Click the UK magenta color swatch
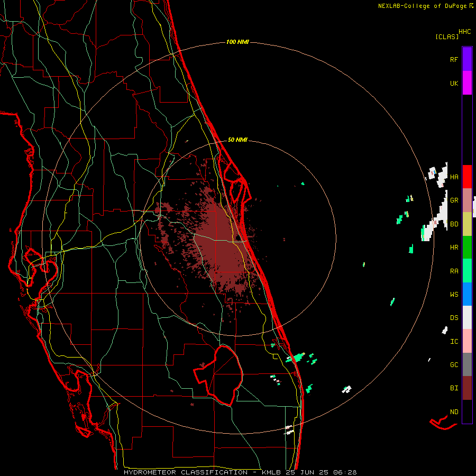Screen dimensions: 476x476 pos(467,83)
